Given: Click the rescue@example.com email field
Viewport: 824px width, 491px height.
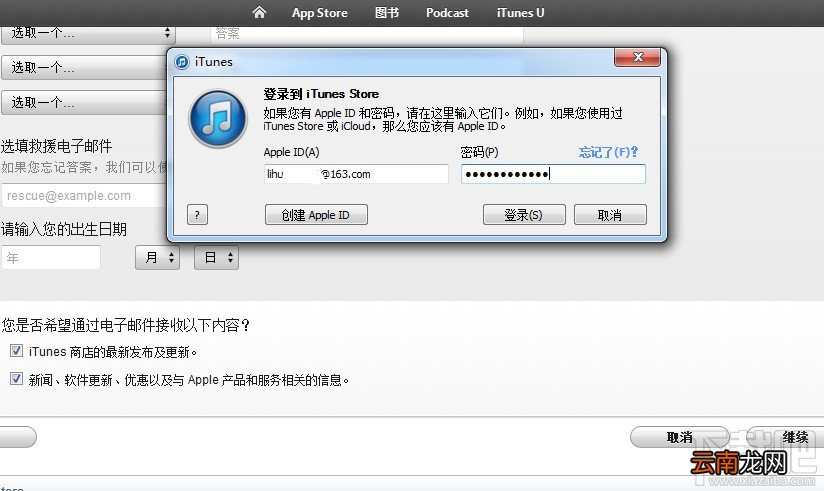Looking at the screenshot, I should (x=85, y=196).
